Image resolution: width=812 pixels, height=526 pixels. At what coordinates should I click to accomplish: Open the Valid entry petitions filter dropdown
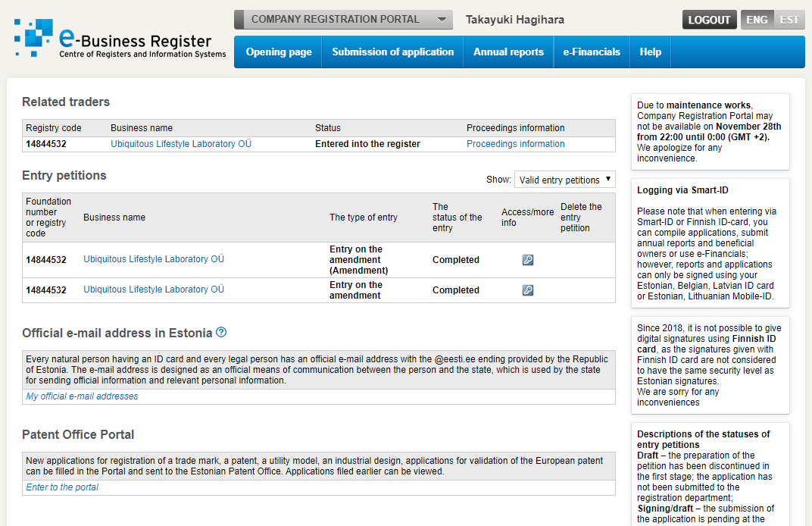[565, 180]
